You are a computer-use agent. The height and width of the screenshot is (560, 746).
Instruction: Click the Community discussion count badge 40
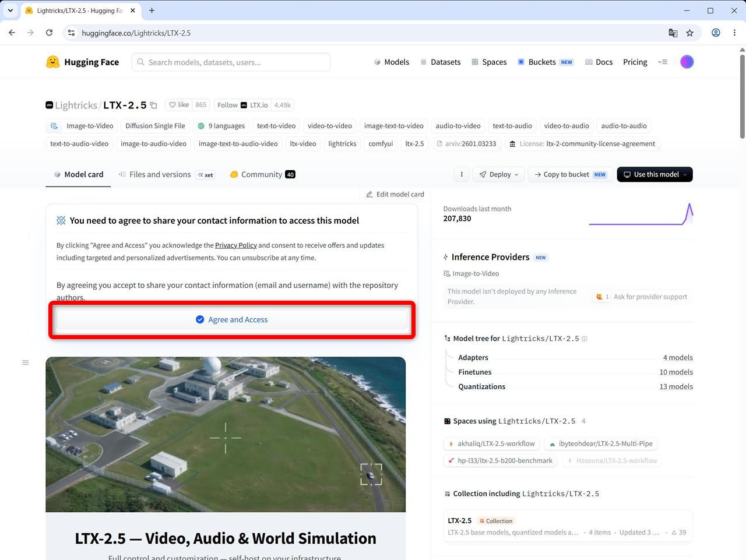(290, 174)
